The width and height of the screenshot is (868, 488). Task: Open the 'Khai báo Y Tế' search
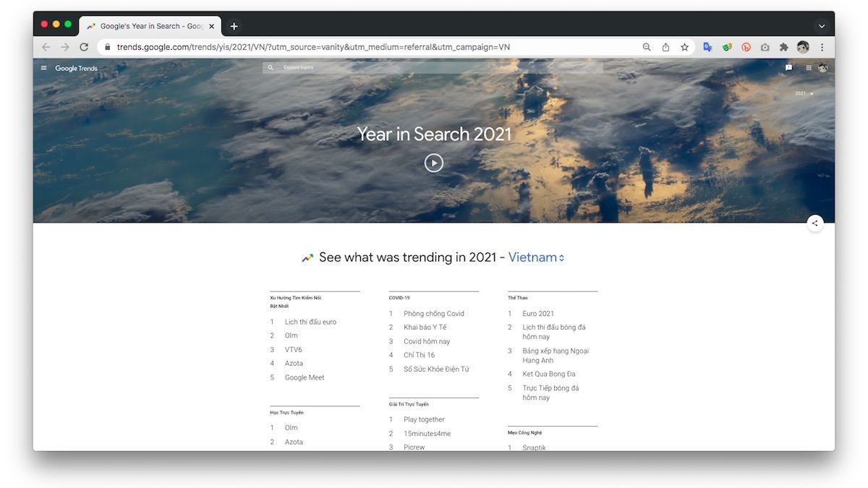click(x=425, y=327)
